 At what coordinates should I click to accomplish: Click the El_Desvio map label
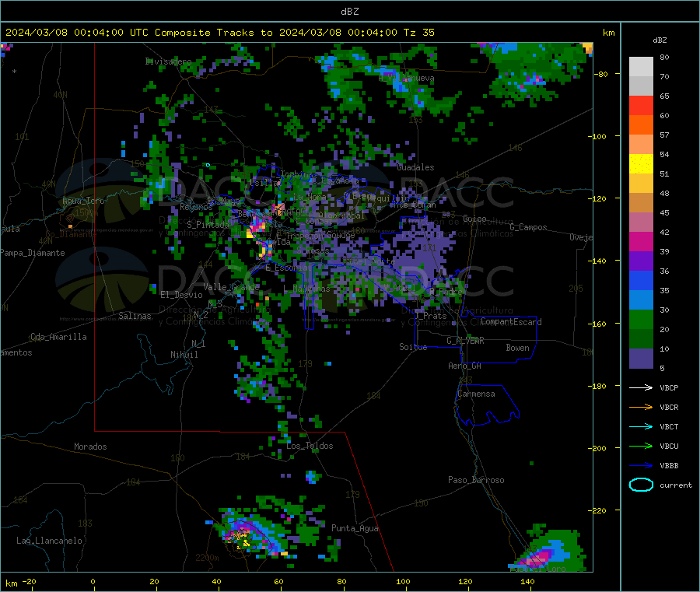coord(181,295)
